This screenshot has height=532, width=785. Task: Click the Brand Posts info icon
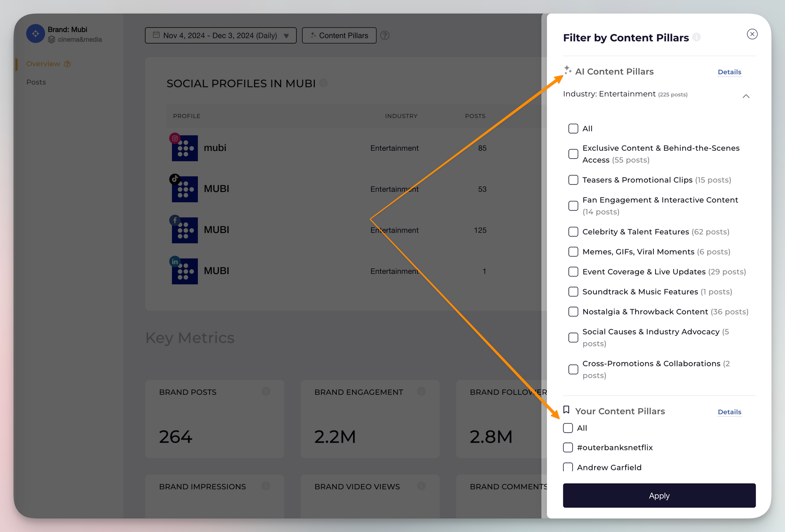click(266, 391)
